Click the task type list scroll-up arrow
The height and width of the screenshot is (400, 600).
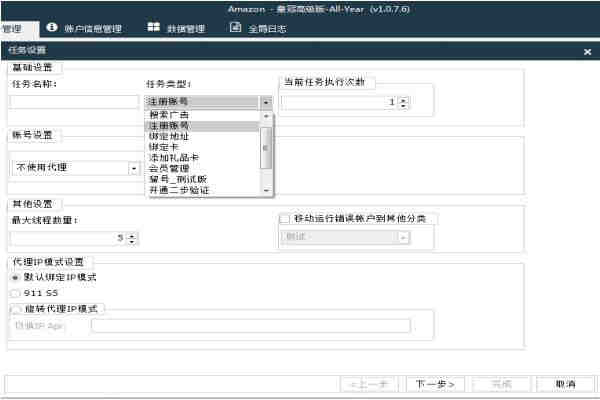coord(266,116)
